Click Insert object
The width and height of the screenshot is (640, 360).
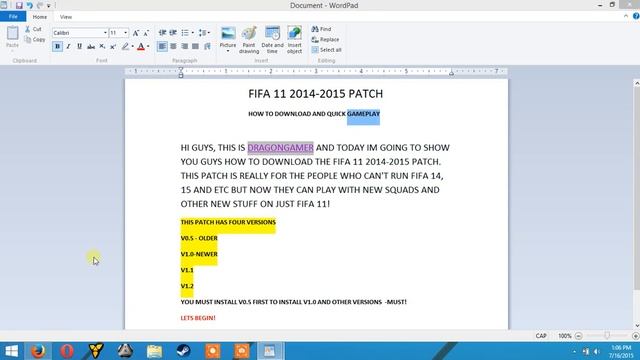pyautogui.click(x=294, y=40)
